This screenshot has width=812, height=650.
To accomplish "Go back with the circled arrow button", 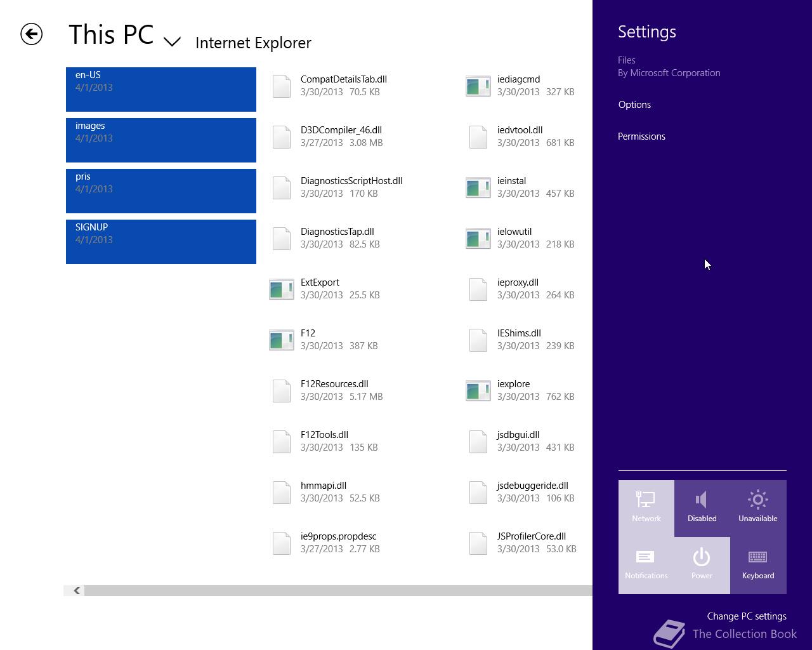I will (31, 34).
